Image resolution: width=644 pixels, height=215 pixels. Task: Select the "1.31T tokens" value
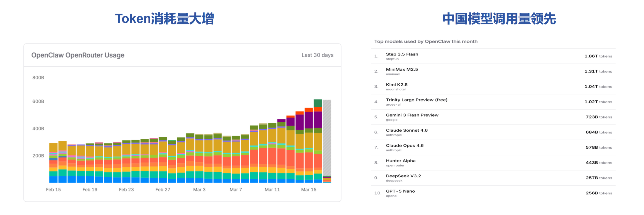[598, 71]
